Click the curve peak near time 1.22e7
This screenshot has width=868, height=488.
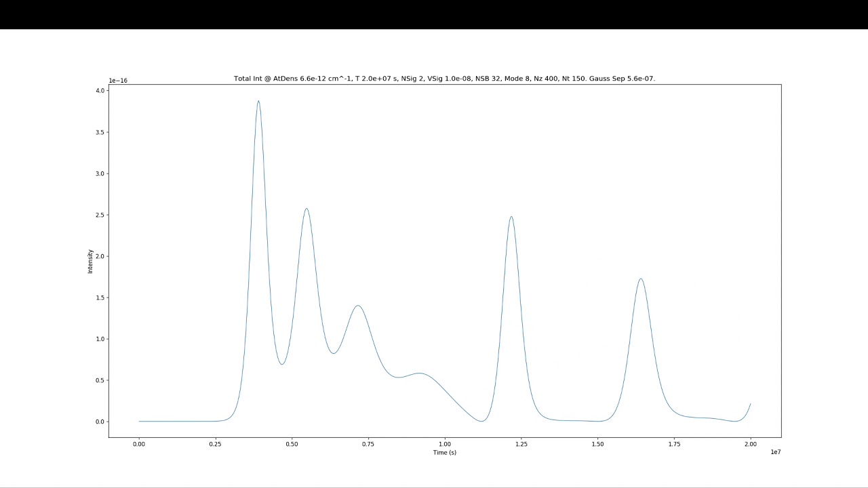pyautogui.click(x=511, y=217)
